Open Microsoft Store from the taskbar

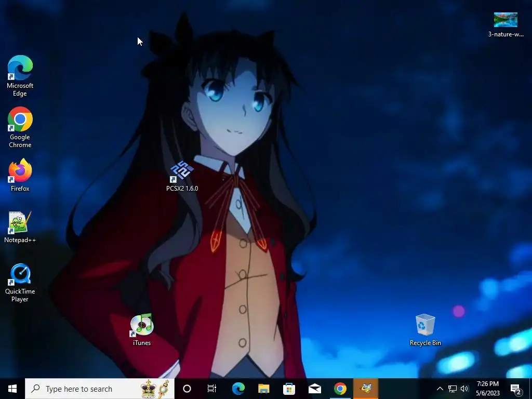(x=289, y=389)
